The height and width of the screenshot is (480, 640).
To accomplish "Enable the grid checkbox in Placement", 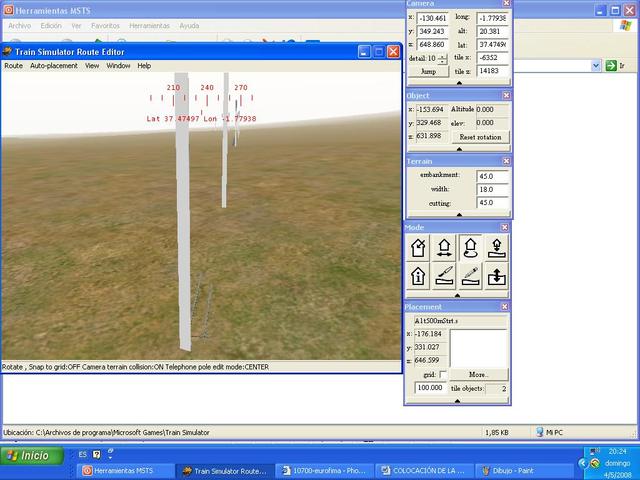I will (x=443, y=375).
